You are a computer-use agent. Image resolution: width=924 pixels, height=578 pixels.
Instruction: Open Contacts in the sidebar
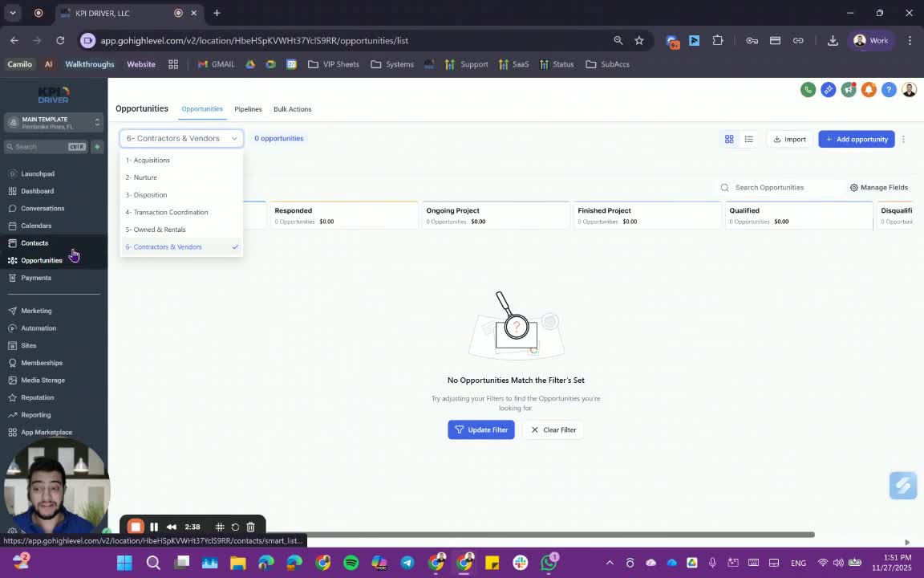pos(34,243)
